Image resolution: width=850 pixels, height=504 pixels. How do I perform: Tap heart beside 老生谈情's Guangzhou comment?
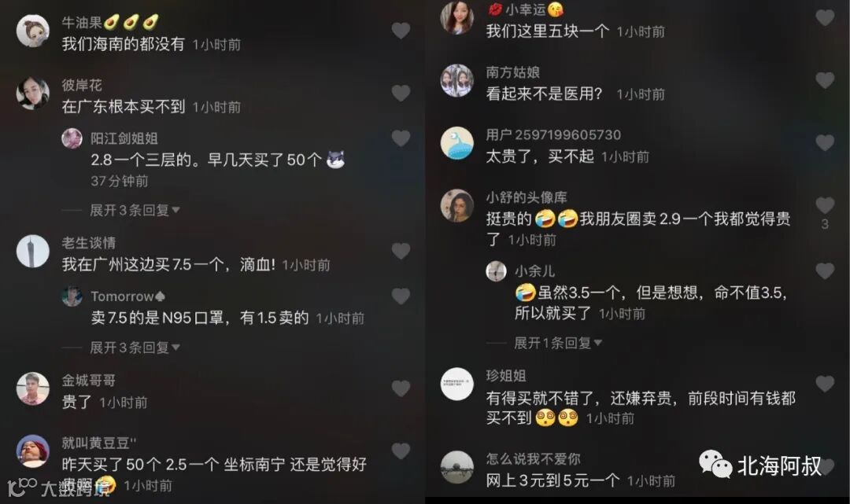tap(401, 251)
